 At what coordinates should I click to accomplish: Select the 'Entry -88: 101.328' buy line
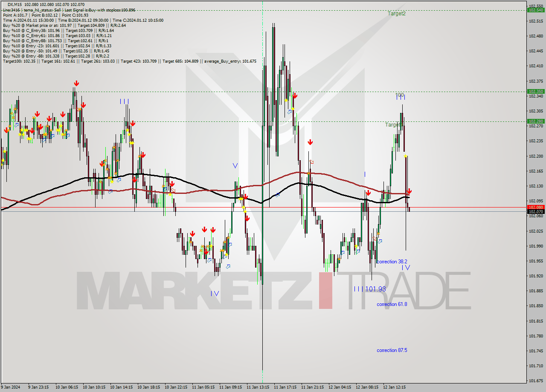click(55, 56)
